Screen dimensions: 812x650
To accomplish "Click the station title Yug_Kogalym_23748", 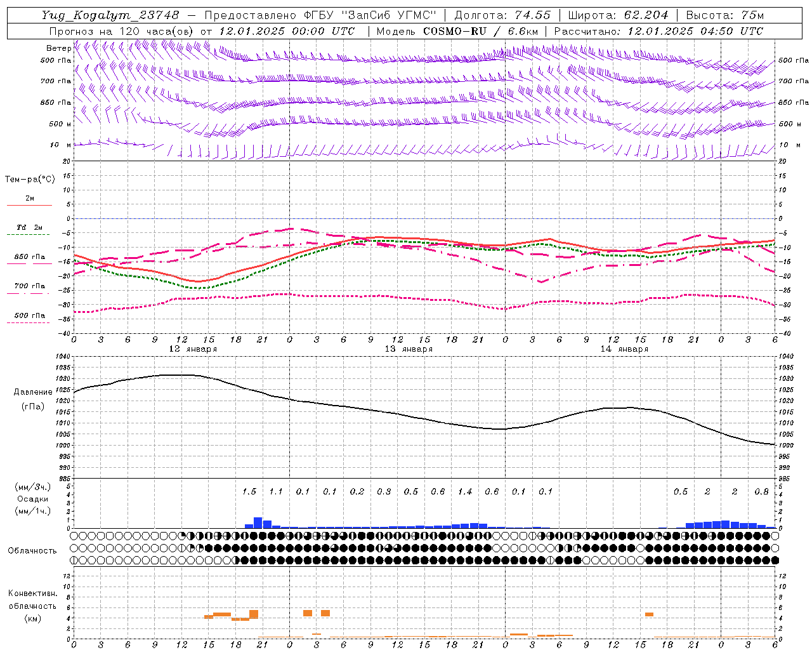I will click(x=110, y=15).
